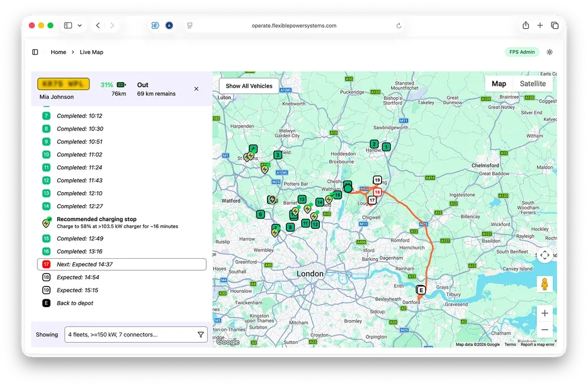Select stop 19 Expected: 15:15
588x387 pixels.
[x=122, y=291]
